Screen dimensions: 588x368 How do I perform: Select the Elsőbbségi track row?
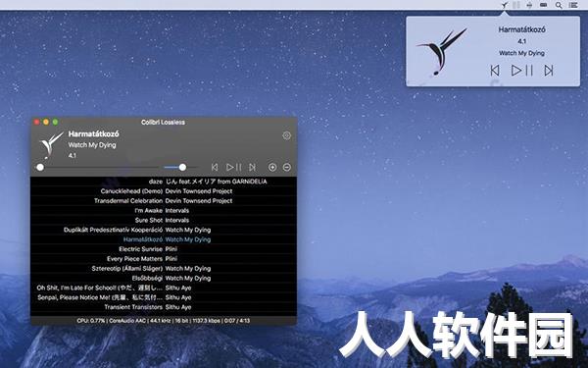164,279
